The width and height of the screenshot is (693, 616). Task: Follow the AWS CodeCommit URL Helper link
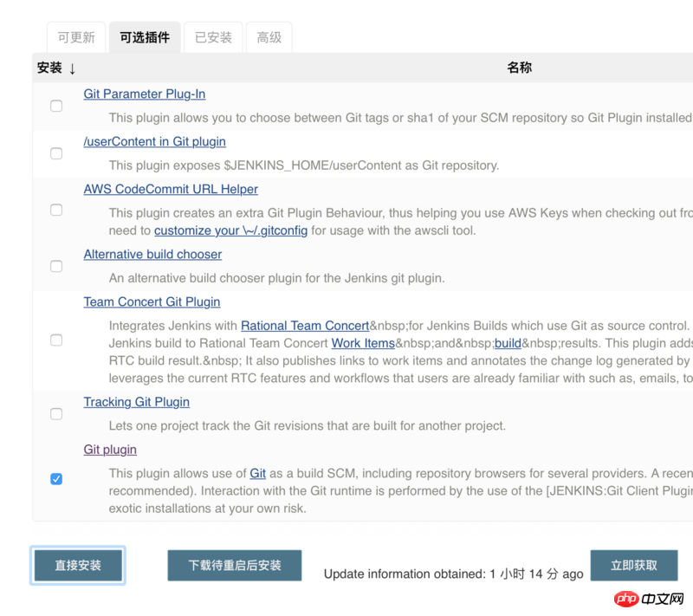point(171,189)
